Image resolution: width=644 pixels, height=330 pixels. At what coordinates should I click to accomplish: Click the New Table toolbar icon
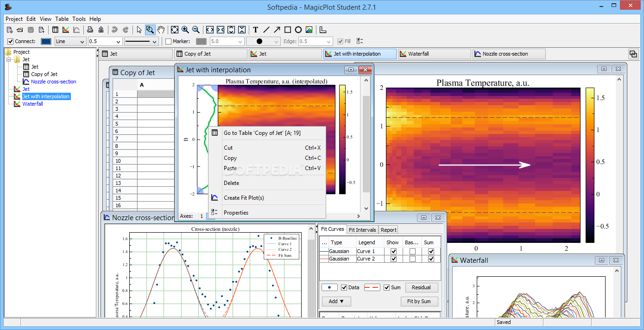(55, 30)
